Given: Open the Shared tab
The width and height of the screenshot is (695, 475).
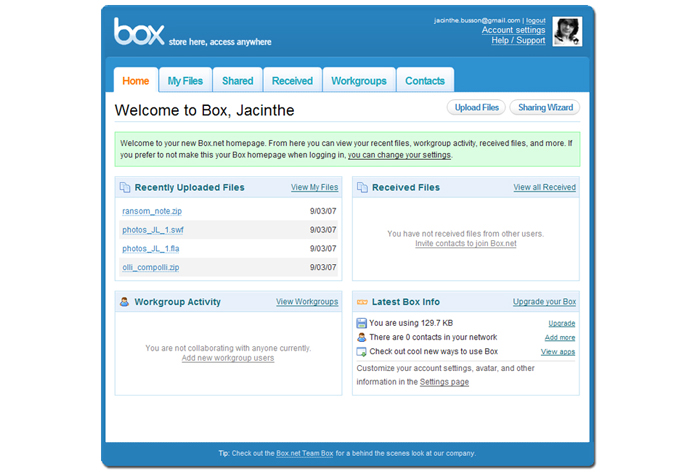Looking at the screenshot, I should click(x=238, y=81).
